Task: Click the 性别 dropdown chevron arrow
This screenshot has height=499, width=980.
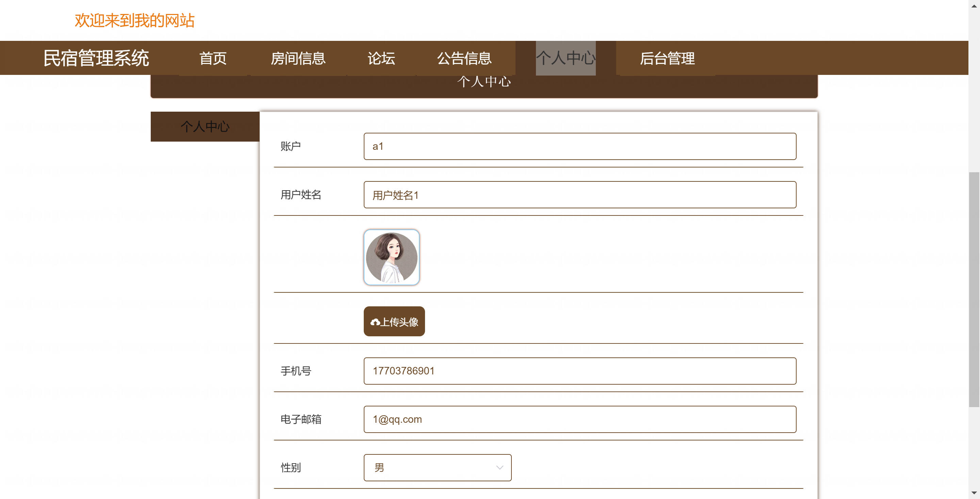Action: 500,468
